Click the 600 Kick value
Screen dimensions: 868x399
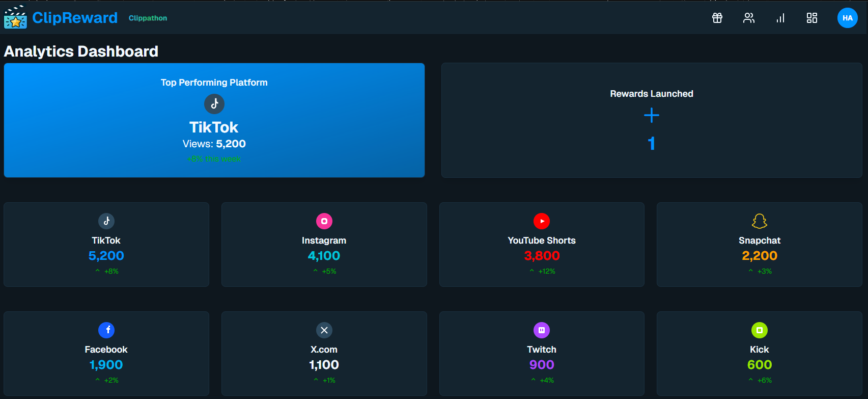tap(760, 365)
